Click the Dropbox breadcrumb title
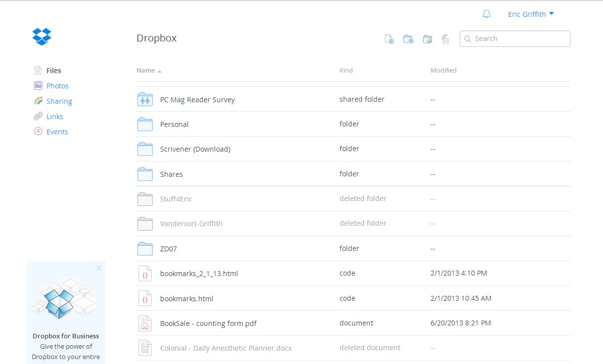Image resolution: width=603 pixels, height=364 pixels. pos(157,38)
